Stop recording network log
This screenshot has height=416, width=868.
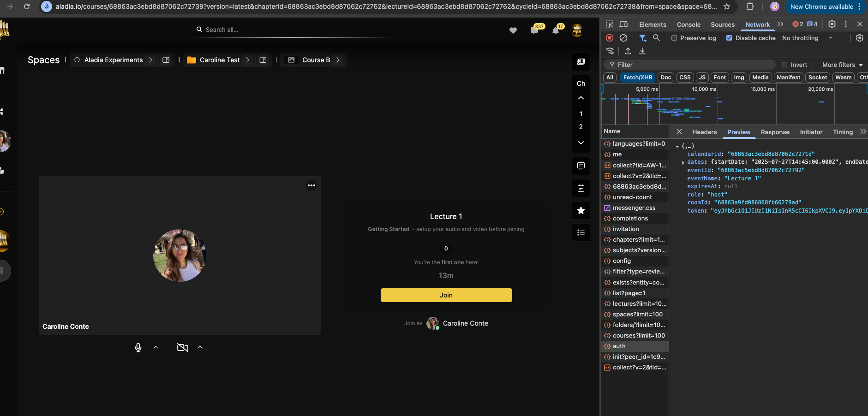[x=610, y=38]
